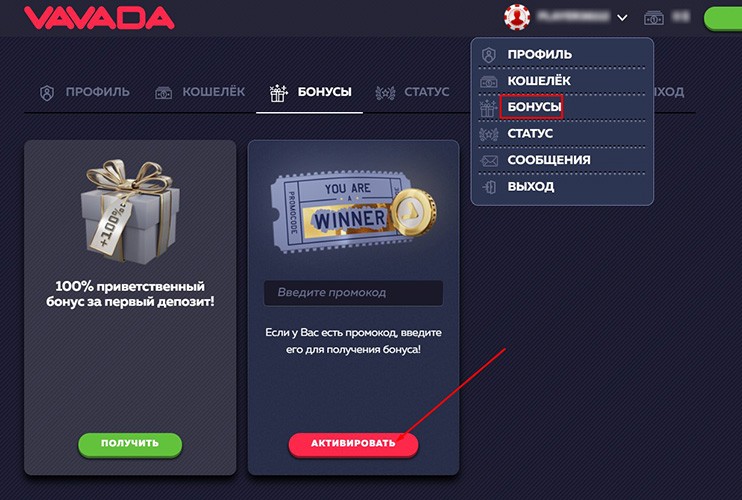
Task: Click the wallet cash icon in header
Action: (654, 18)
